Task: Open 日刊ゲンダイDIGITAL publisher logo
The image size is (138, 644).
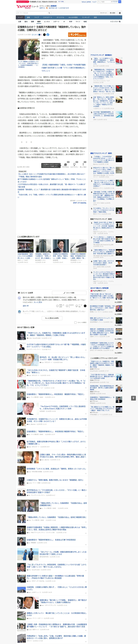Action: pos(77,35)
